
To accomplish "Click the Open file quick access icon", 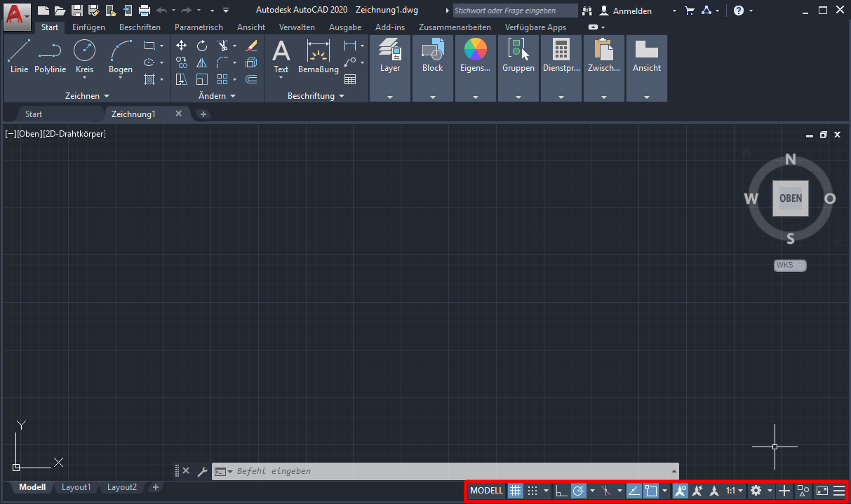I will click(x=60, y=11).
